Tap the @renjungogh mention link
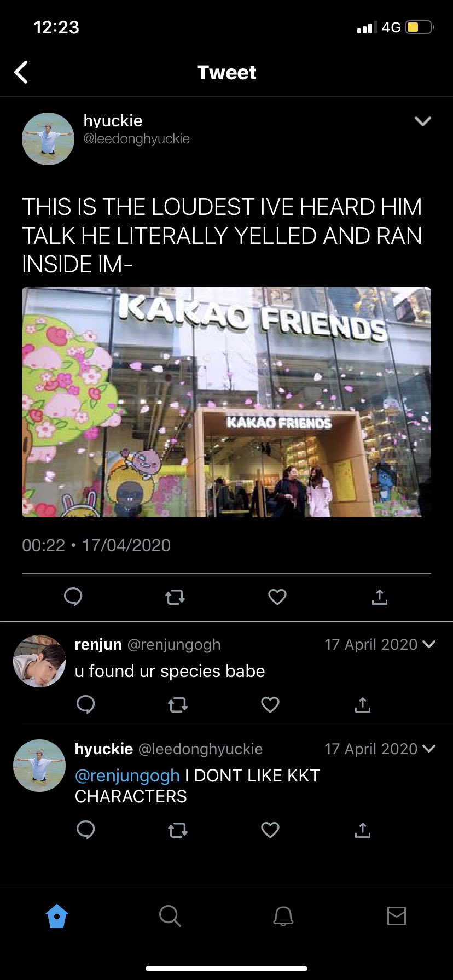Image resolution: width=453 pixels, height=980 pixels. point(127,775)
